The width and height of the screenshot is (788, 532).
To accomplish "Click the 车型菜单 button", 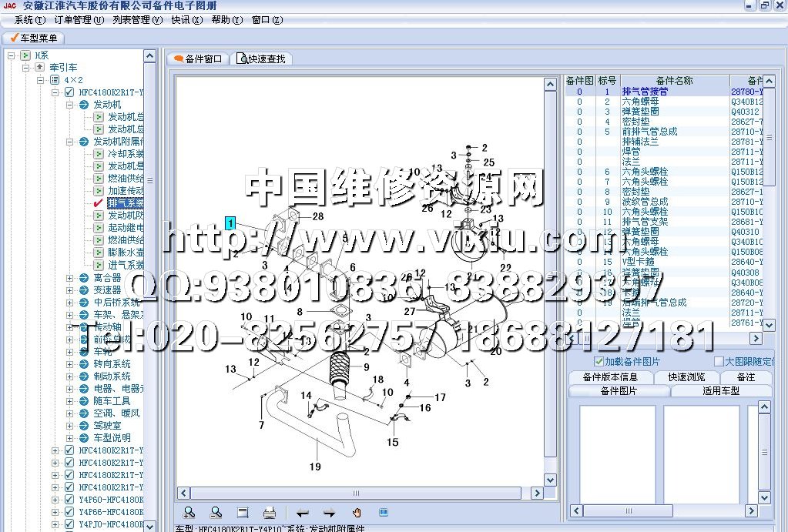I will [x=35, y=38].
